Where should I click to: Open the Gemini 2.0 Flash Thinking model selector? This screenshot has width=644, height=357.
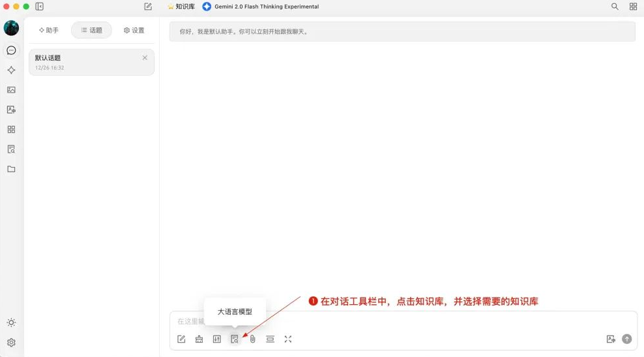[x=261, y=7]
